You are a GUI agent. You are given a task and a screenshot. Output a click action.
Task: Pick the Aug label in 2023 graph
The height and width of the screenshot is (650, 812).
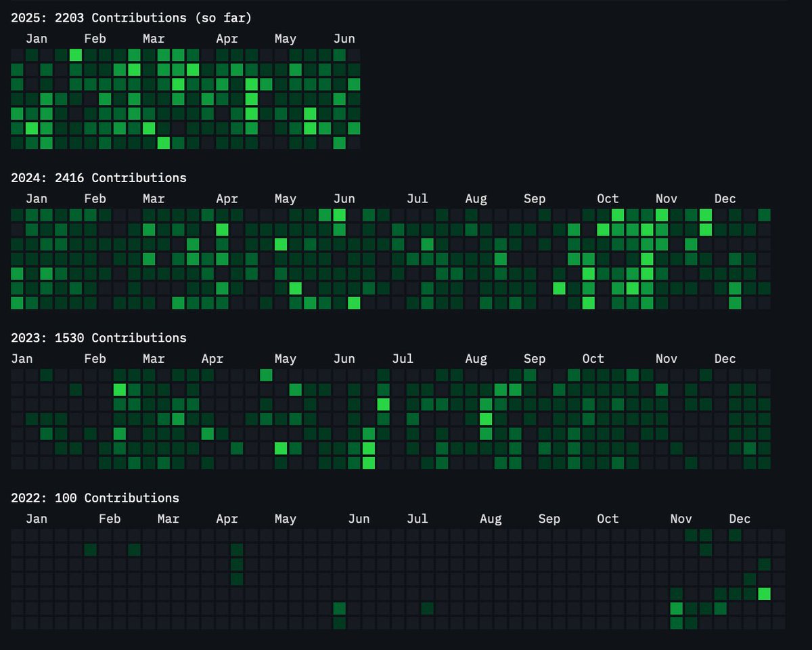[x=476, y=358]
